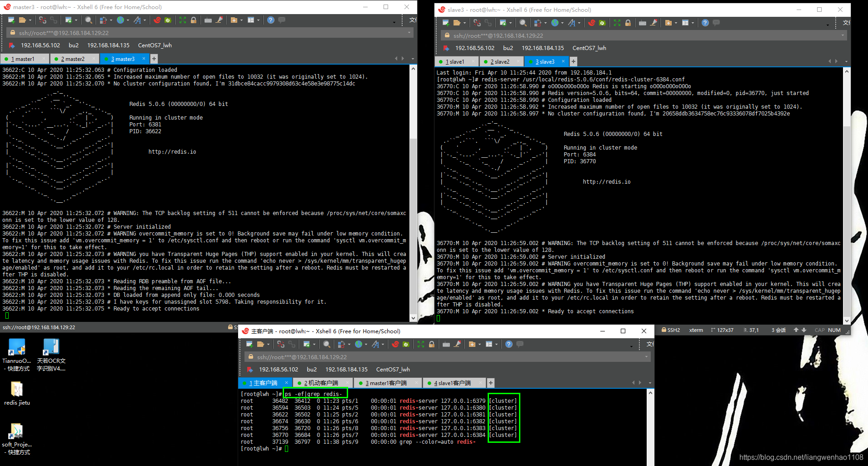Click the address bar in slave3 window

pyautogui.click(x=644, y=35)
